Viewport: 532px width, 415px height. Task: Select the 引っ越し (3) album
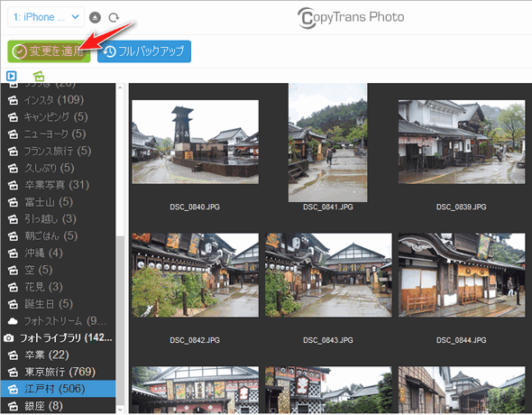pyautogui.click(x=58, y=219)
